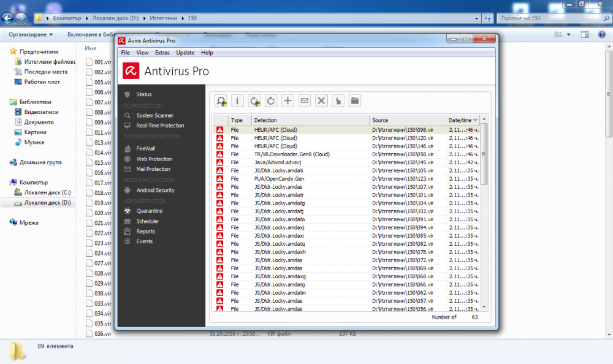Open Работен плот in navigation pane
The height and width of the screenshot is (364, 613).
click(42, 82)
